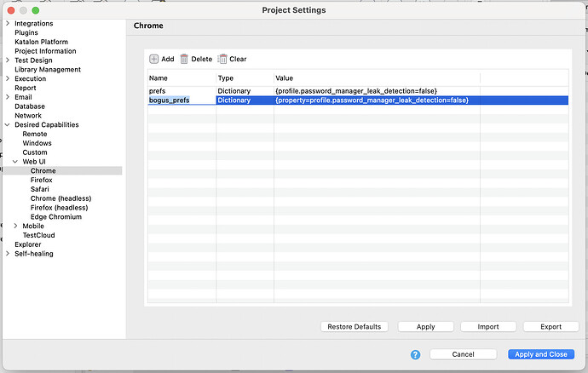Select Remote under Desired Capabilities

(35, 134)
